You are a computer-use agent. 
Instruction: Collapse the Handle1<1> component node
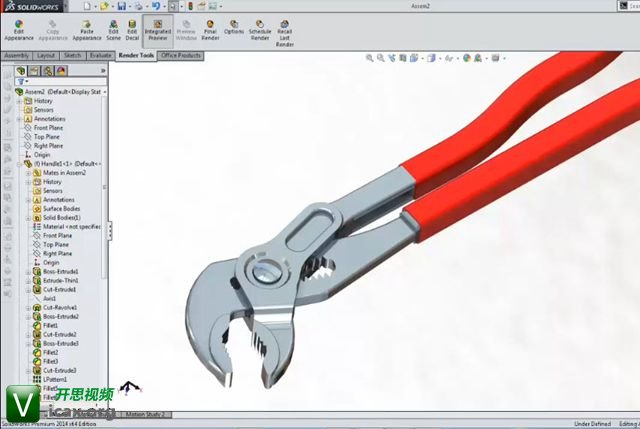coord(19,164)
